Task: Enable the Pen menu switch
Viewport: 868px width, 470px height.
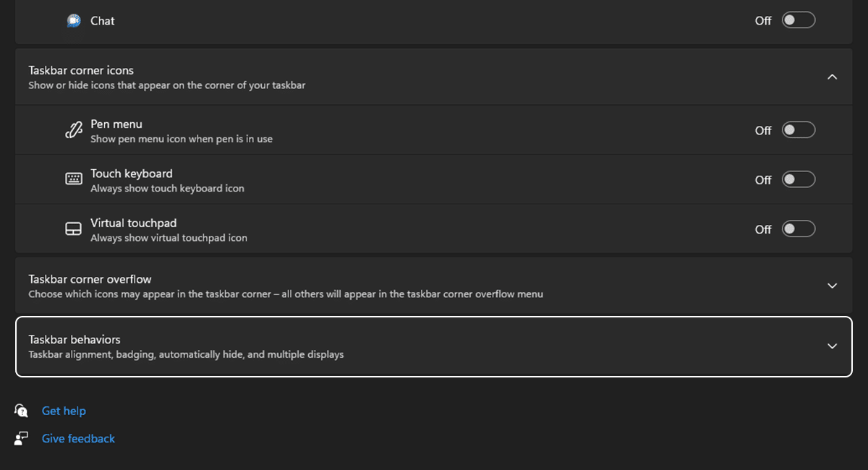Action: [799, 130]
